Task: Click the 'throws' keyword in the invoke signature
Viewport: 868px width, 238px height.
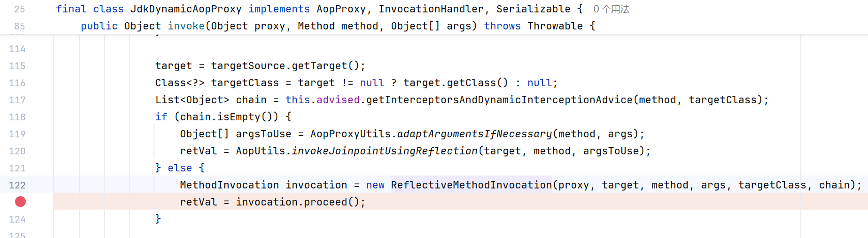Action: pyautogui.click(x=502, y=26)
